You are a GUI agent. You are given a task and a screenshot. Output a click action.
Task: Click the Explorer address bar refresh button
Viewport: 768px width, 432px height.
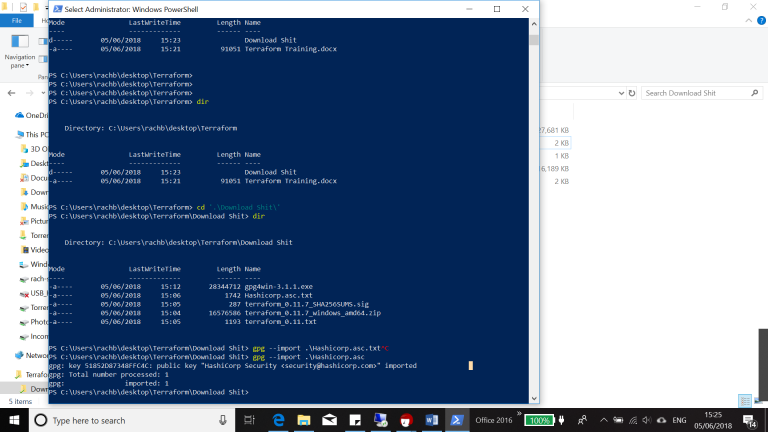click(x=632, y=93)
